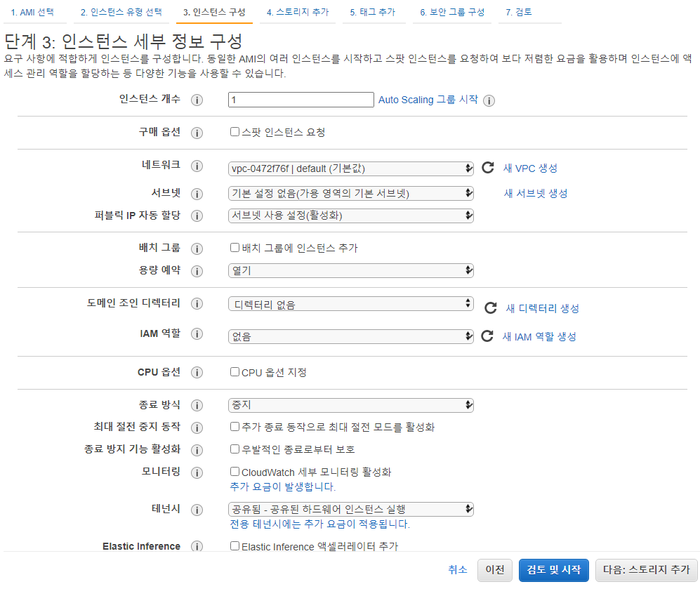Viewport: 700px width, 589px height.
Task: Go to 5. 태그 추가 tab
Action: coord(373,12)
